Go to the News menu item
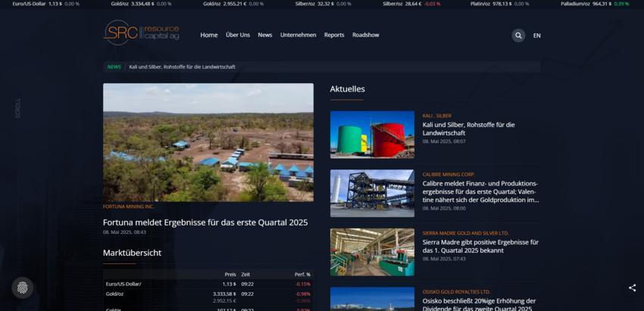 coord(265,36)
